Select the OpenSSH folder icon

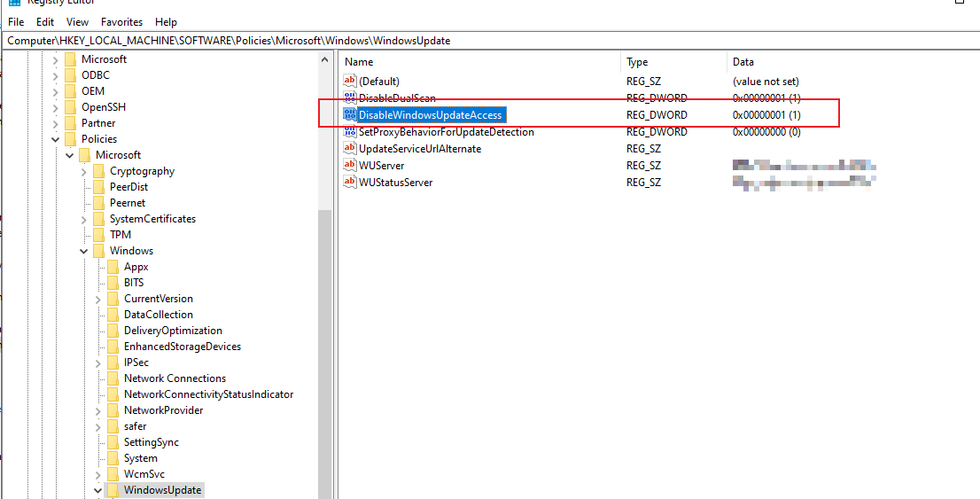pyautogui.click(x=71, y=107)
